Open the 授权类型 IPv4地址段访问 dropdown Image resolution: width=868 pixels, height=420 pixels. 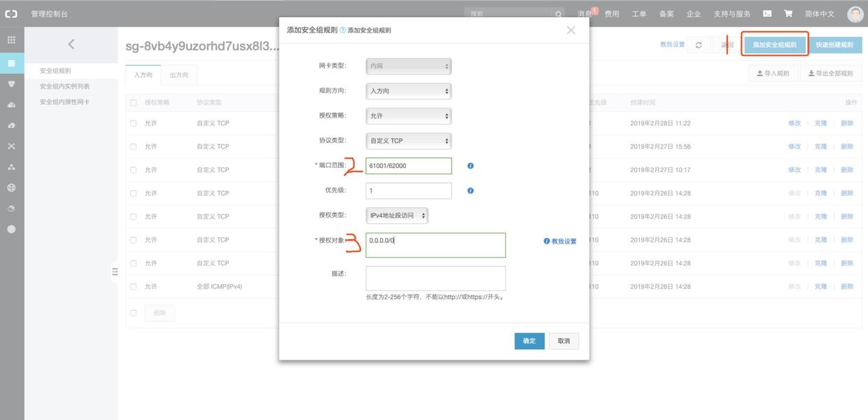coord(397,216)
